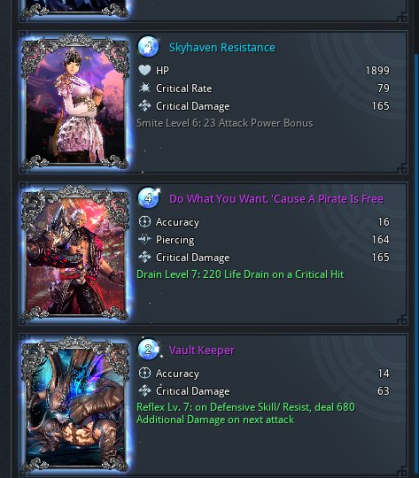Click the Vault Keeper level 2 orb icon
Viewport: 419px width, 478px height.
[x=148, y=349]
